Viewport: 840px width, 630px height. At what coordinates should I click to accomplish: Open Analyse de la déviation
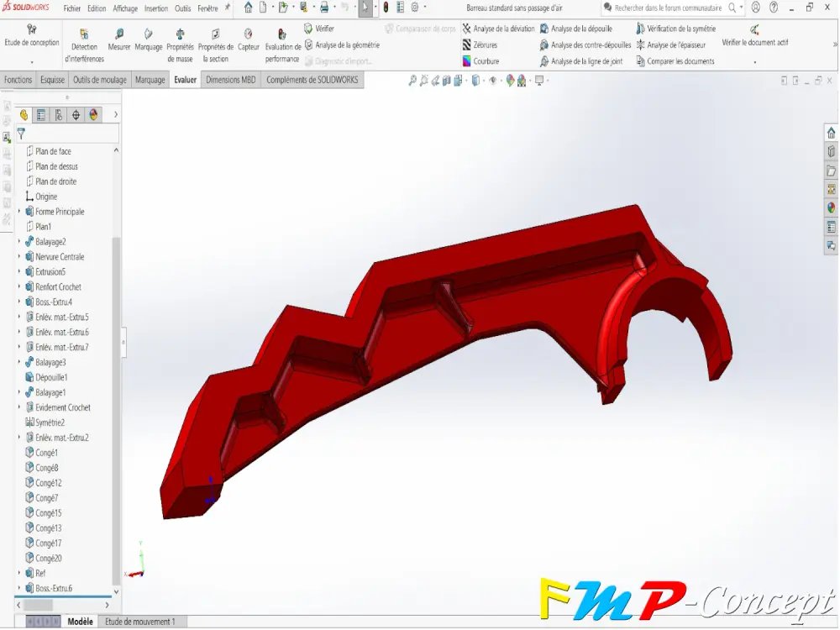[x=498, y=29]
